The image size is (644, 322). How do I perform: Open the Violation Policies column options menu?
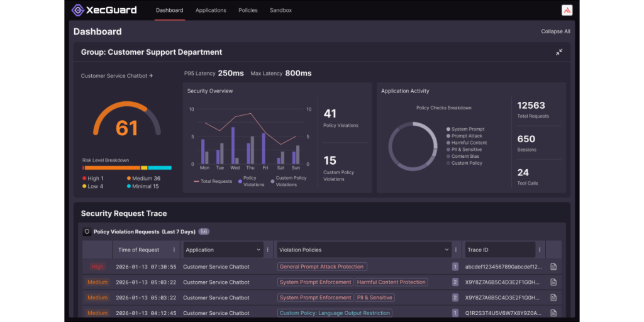(x=457, y=250)
